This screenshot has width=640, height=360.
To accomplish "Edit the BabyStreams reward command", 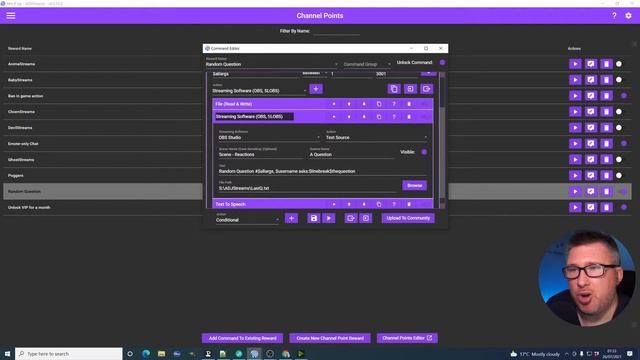I will pyautogui.click(x=591, y=80).
